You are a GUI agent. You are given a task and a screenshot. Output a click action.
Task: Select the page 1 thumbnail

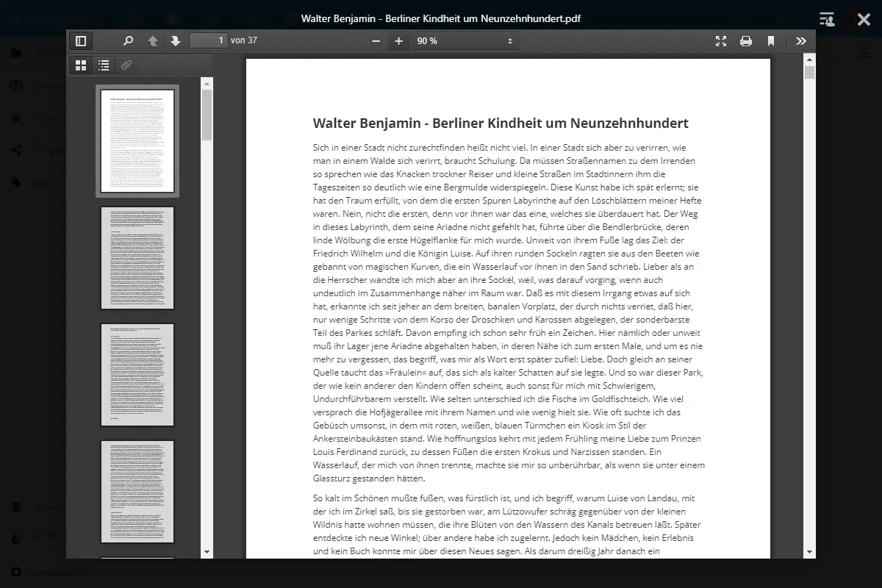pyautogui.click(x=137, y=141)
